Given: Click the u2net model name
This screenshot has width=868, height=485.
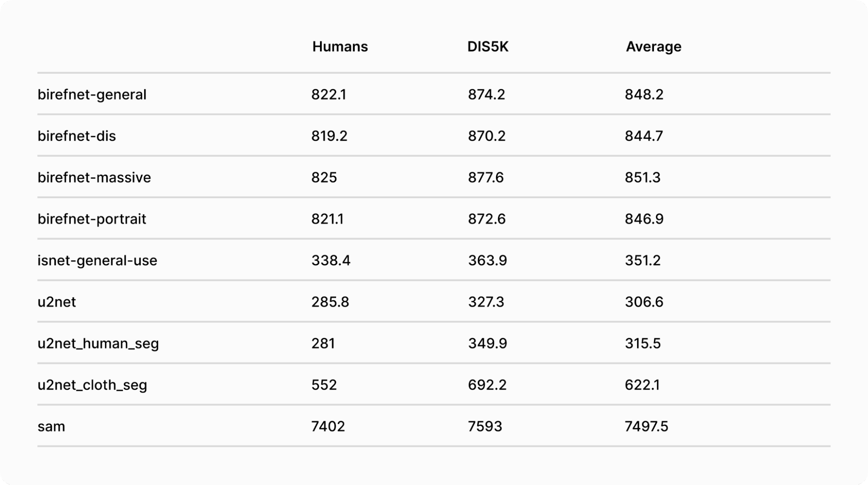Looking at the screenshot, I should pos(56,302).
